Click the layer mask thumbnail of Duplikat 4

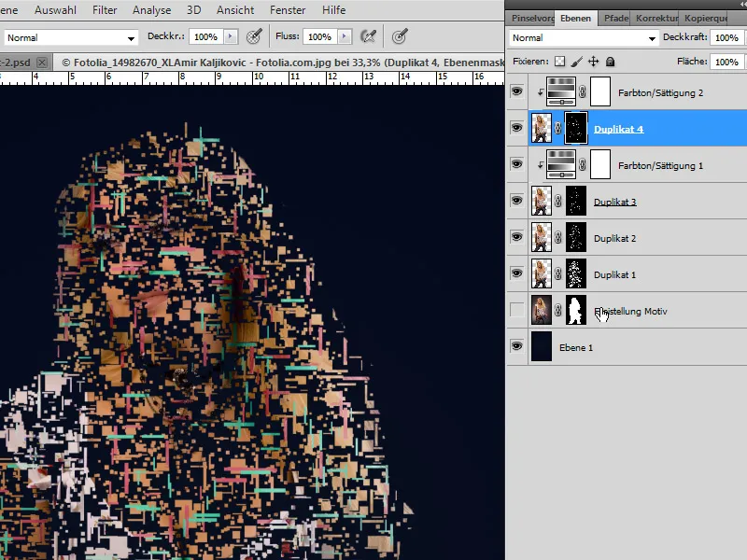574,127
